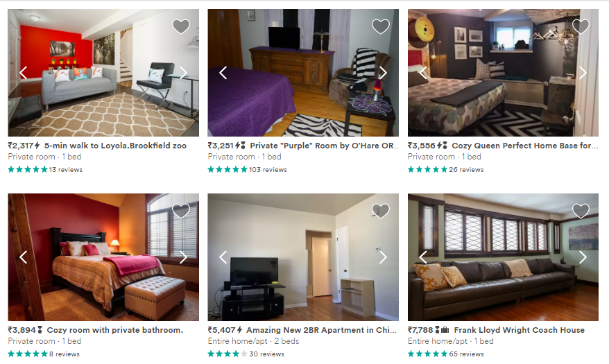This screenshot has height=364, width=609.
Task: Heart the Amazing New 2BR Apartment listing
Action: click(x=381, y=211)
